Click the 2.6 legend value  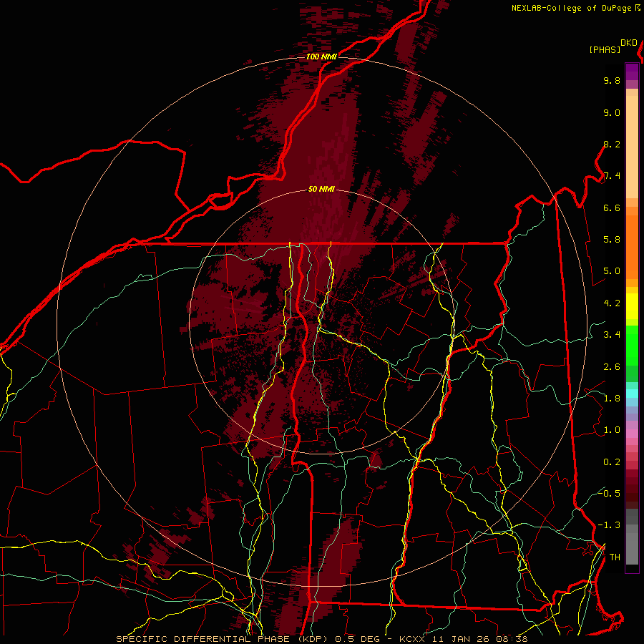click(612, 367)
